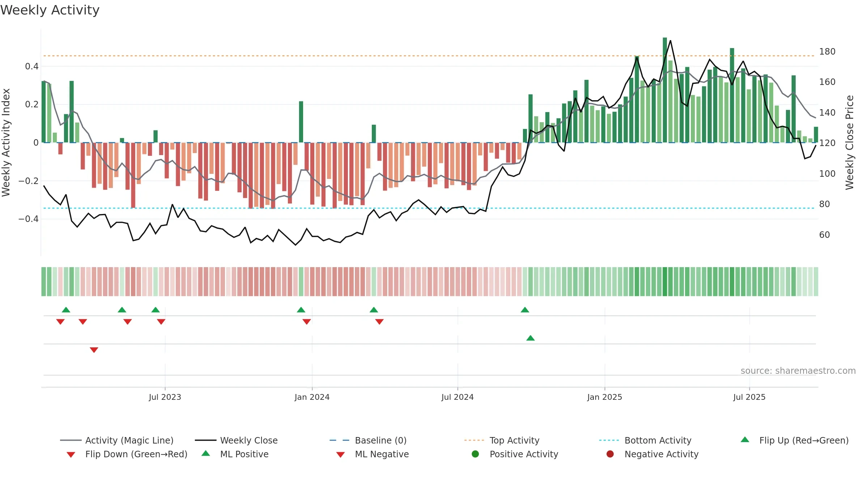Click the −0.4 left axis tick label
The image size is (868, 488).
[28, 219]
